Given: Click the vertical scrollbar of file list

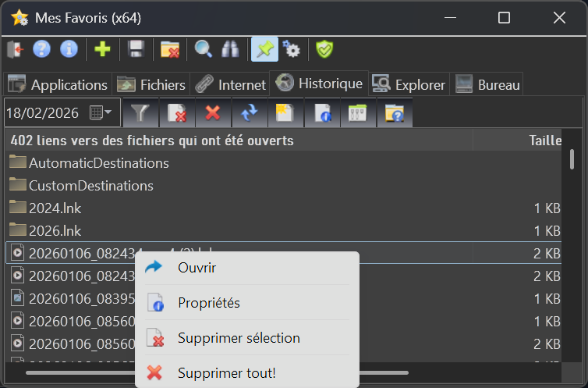Looking at the screenshot, I should (572, 159).
